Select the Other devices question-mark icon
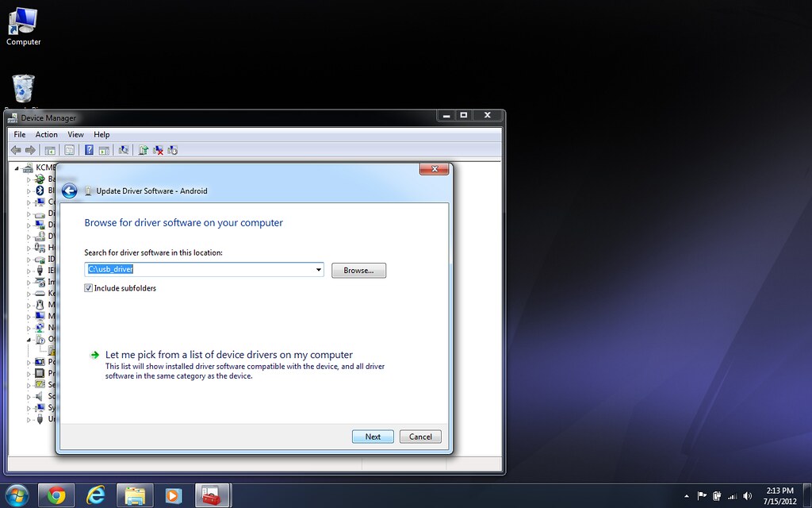The image size is (812, 508). point(40,340)
